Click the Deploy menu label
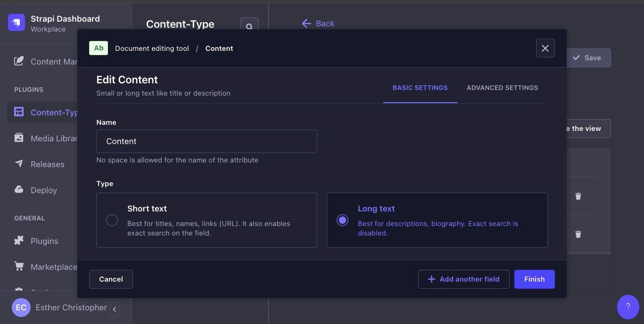The width and height of the screenshot is (644, 324). 44,190
